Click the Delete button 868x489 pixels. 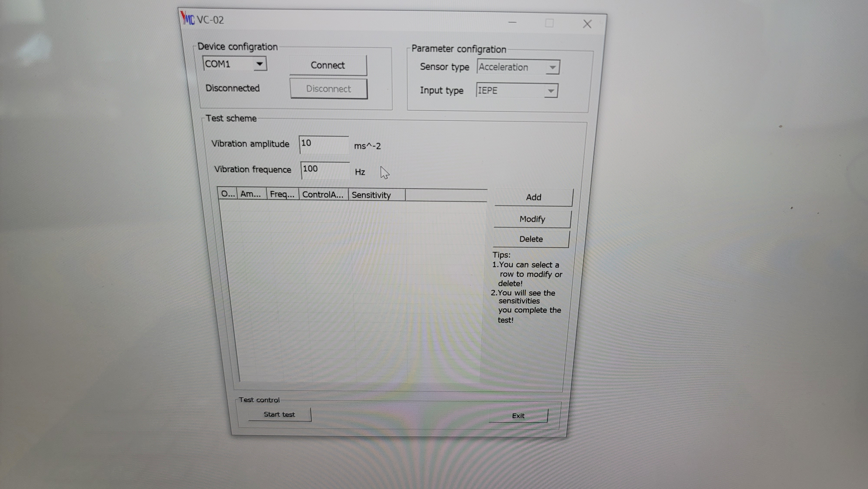point(531,239)
